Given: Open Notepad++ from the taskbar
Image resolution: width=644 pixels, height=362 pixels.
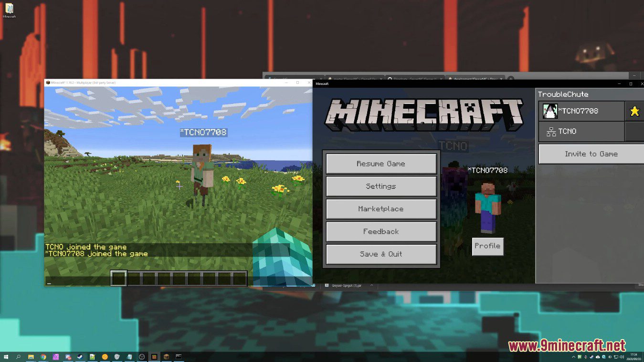Looking at the screenshot, I should [93, 357].
